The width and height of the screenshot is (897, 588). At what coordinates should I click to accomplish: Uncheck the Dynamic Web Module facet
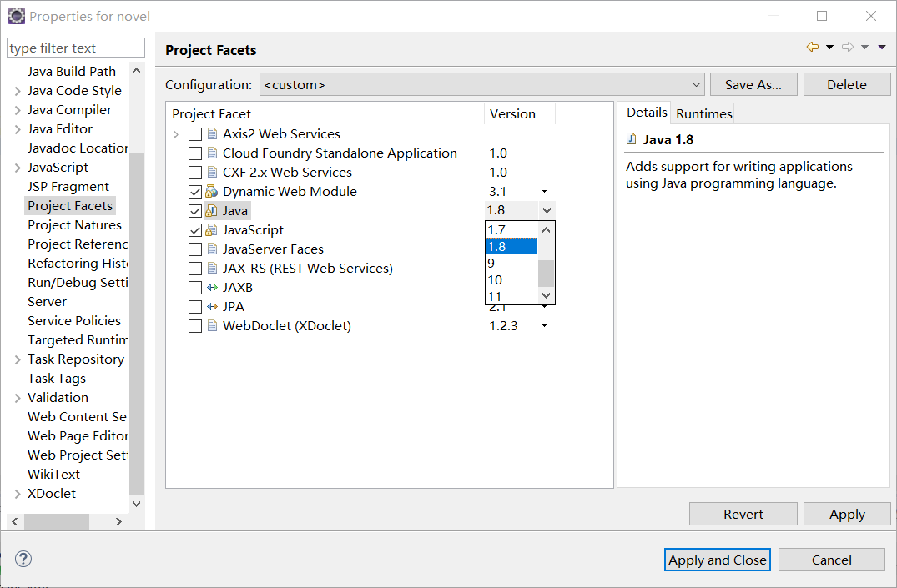(x=195, y=192)
